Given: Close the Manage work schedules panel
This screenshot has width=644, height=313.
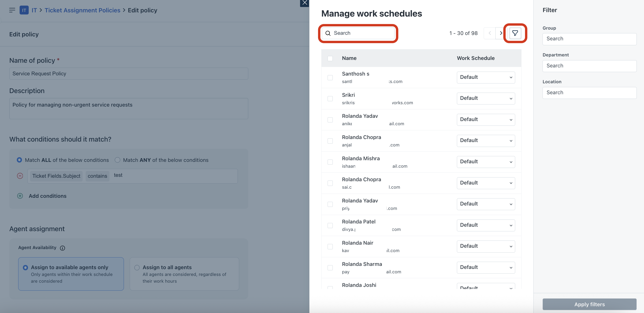Looking at the screenshot, I should pos(304,3).
